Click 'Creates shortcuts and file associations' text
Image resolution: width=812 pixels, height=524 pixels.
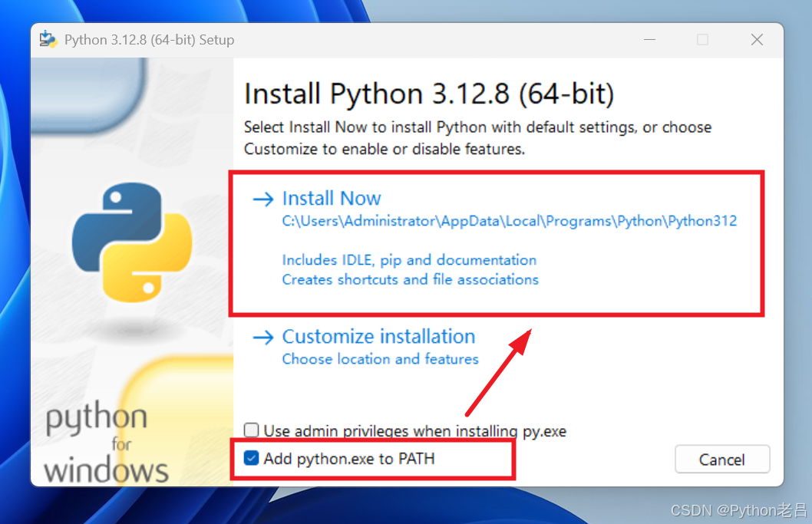(410, 279)
